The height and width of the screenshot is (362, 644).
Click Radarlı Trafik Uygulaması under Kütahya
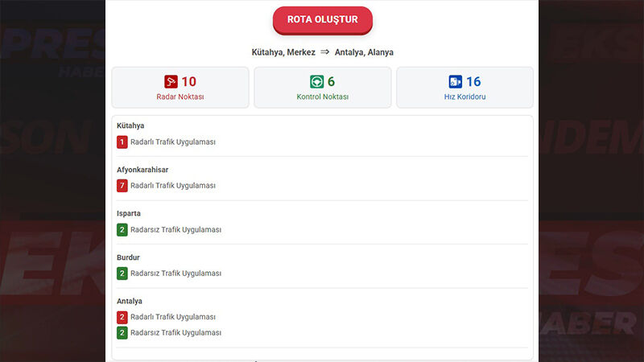click(173, 142)
